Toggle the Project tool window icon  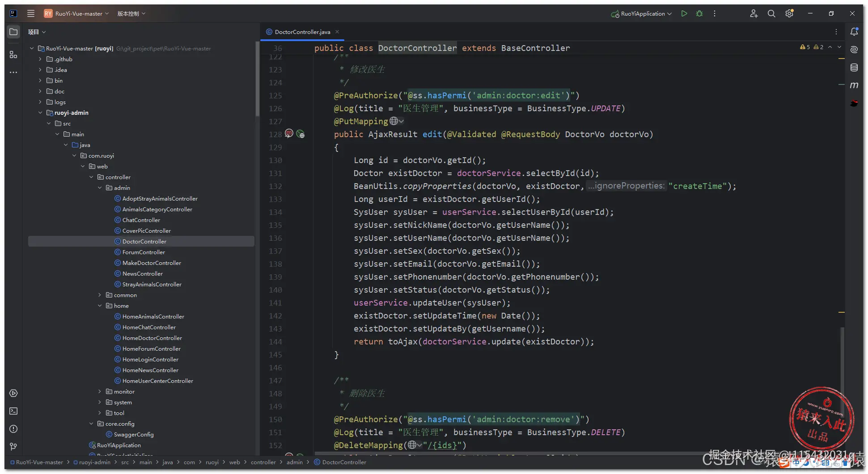[13, 32]
